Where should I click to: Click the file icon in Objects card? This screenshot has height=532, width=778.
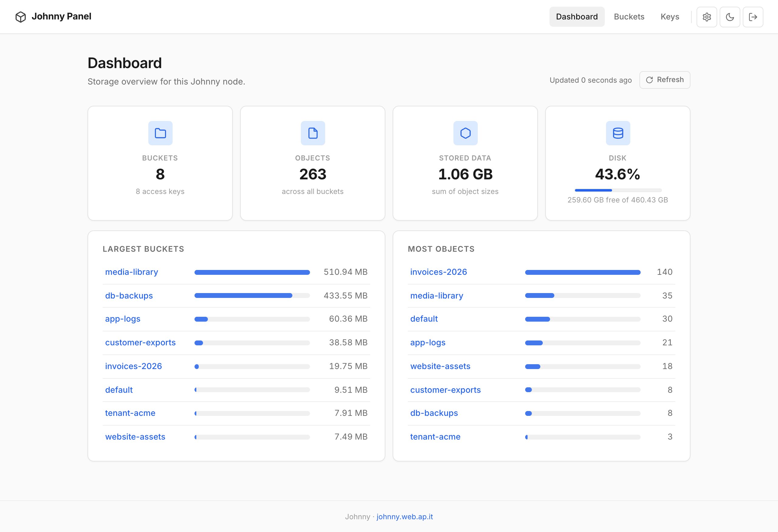click(x=313, y=133)
